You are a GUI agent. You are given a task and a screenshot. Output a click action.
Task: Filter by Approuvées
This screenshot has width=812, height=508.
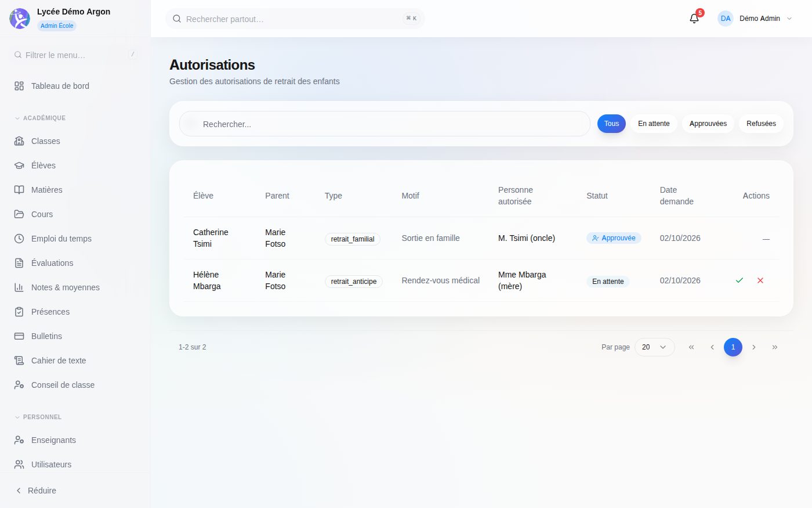708,124
